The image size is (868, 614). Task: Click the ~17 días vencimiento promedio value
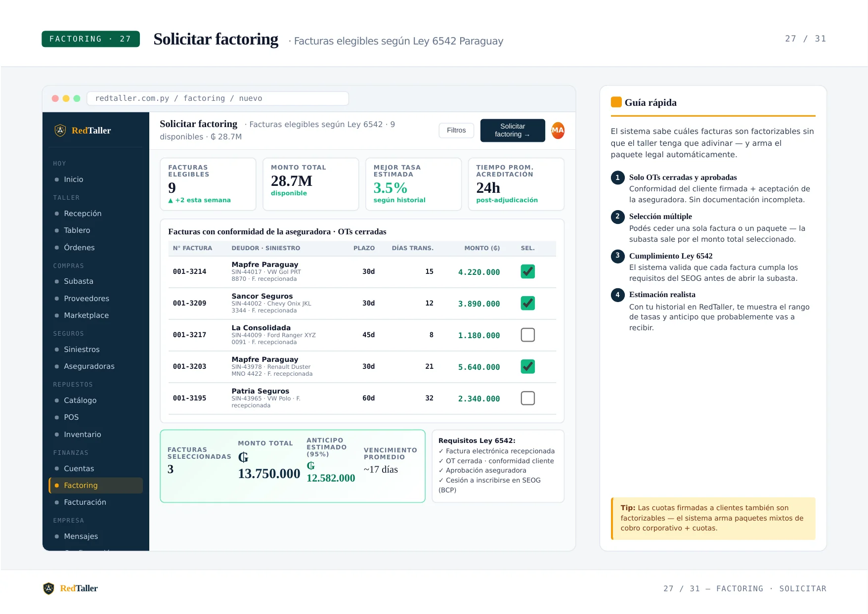381,470
